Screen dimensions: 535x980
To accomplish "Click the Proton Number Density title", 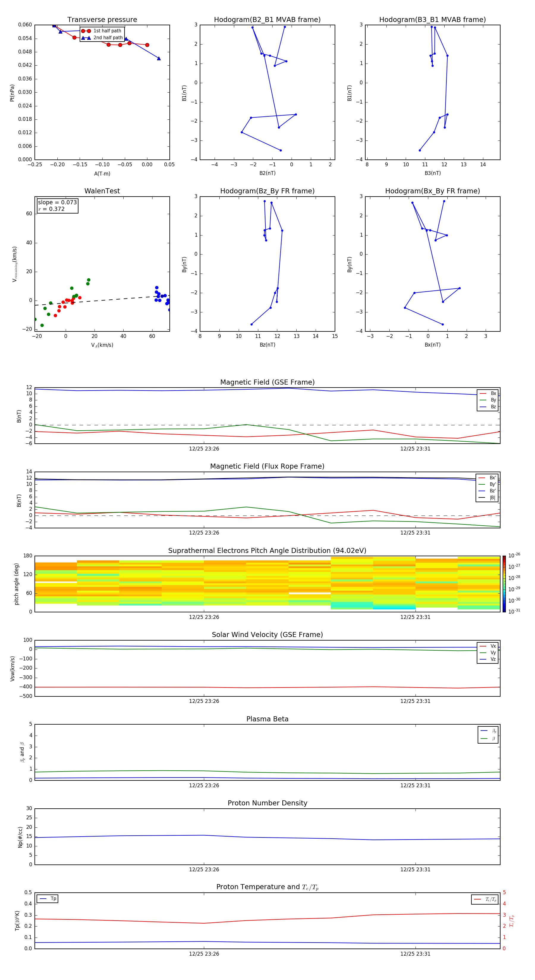I will pyautogui.click(x=267, y=803).
